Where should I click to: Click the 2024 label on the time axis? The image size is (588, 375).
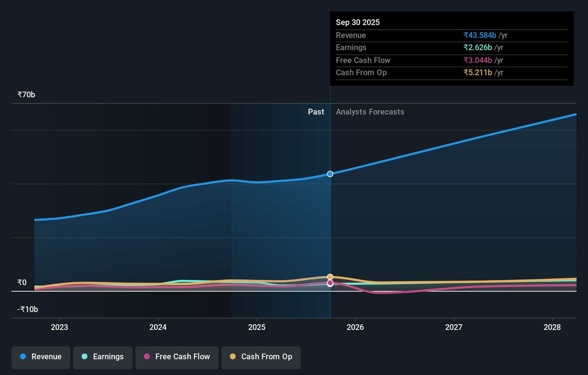158,327
